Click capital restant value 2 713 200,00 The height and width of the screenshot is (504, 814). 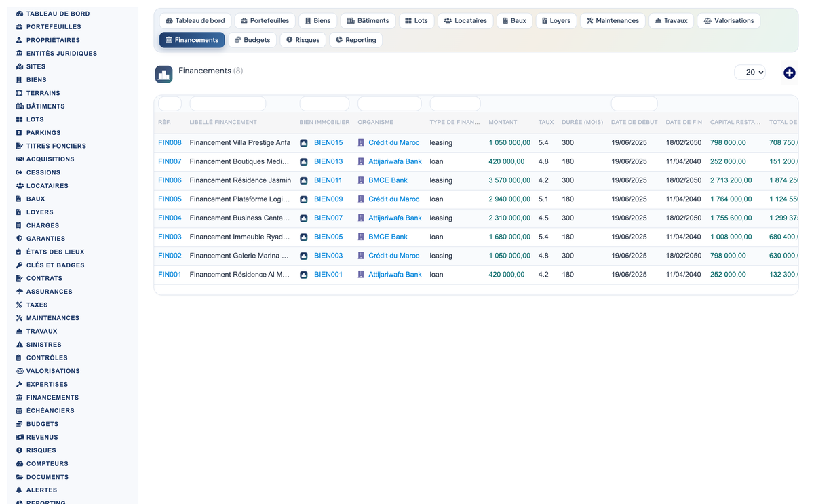click(x=731, y=181)
